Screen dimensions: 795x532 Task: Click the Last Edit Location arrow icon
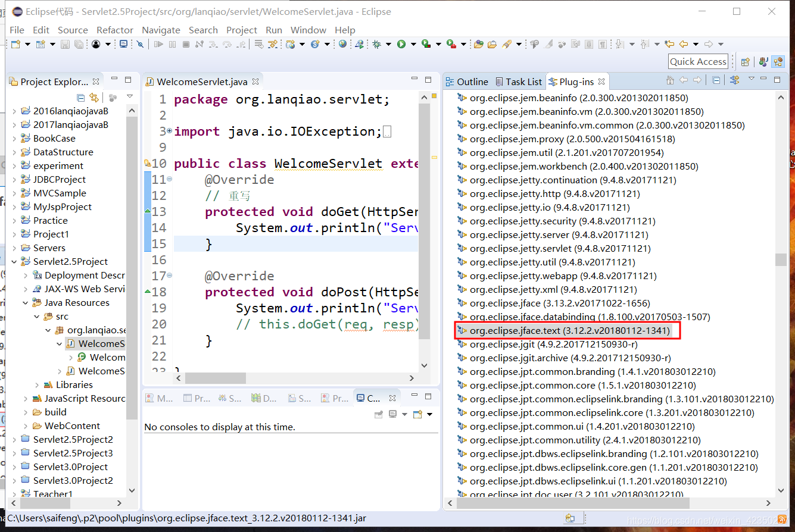pyautogui.click(x=669, y=44)
